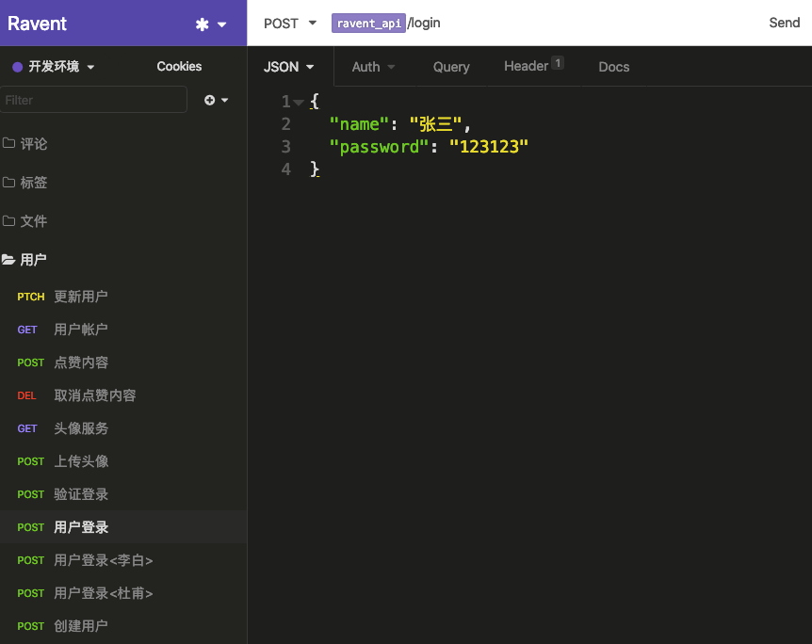
Task: Select the 用户登录<杜甫> request
Action: point(123,593)
